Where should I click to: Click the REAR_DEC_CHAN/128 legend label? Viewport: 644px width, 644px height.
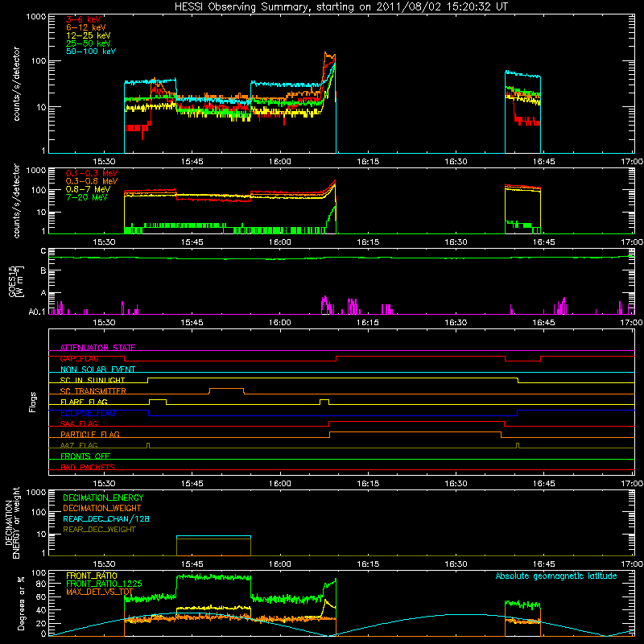(106, 519)
